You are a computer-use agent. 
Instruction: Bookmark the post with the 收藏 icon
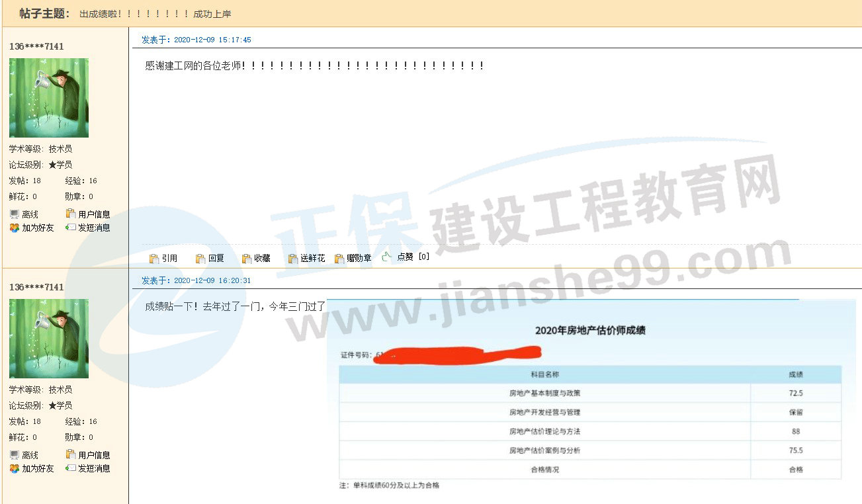pyautogui.click(x=257, y=258)
